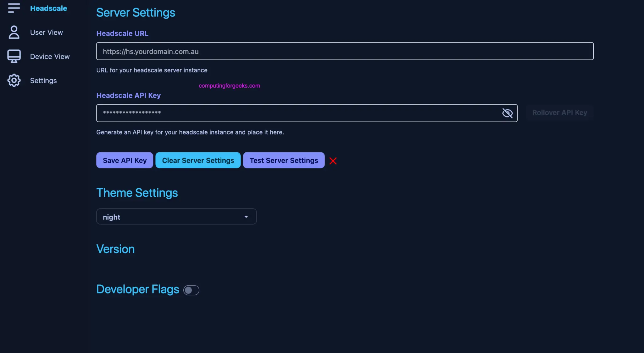Select night option in theme dropdown

pyautogui.click(x=176, y=217)
